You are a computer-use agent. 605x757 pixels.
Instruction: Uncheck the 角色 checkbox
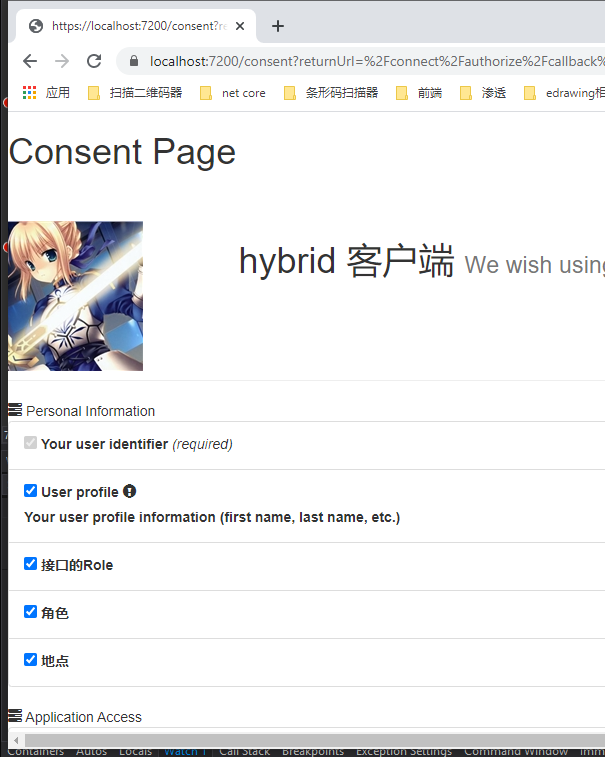(30, 612)
